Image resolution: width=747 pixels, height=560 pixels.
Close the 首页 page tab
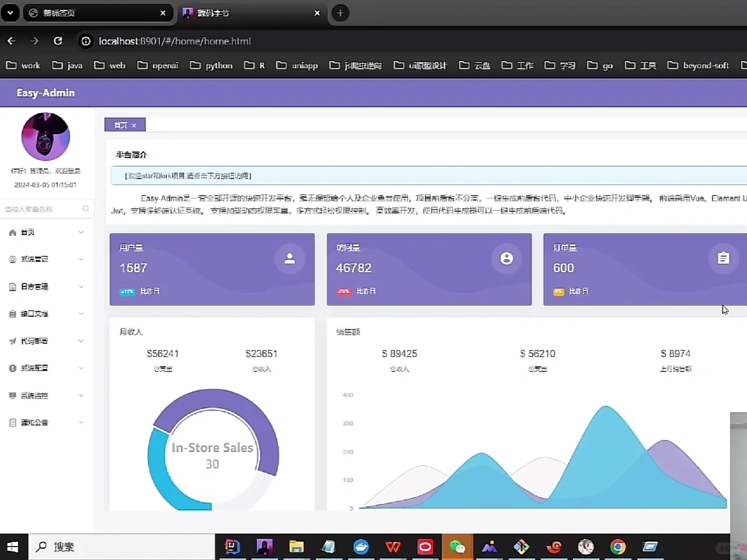(x=134, y=125)
